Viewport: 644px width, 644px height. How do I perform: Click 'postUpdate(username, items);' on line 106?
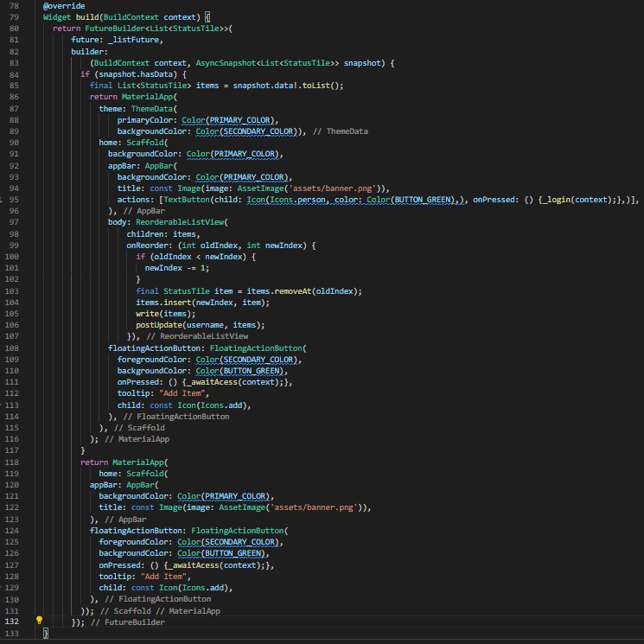[200, 325]
